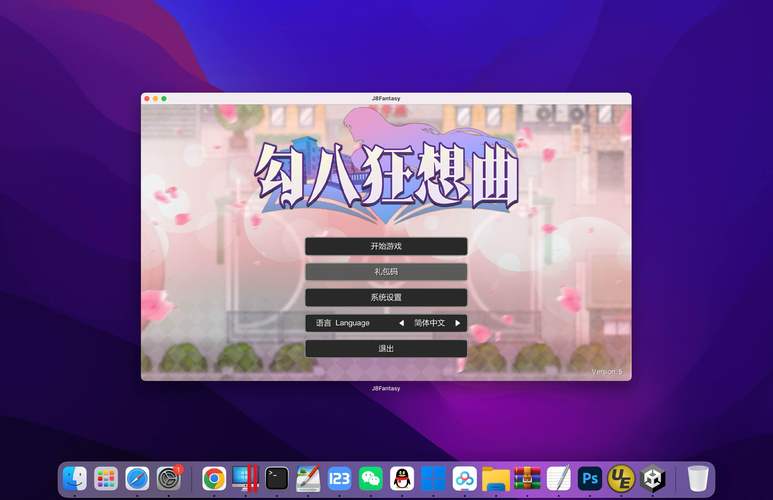The width and height of the screenshot is (773, 500).
Task: Click the Version text in game corner
Action: click(x=607, y=372)
